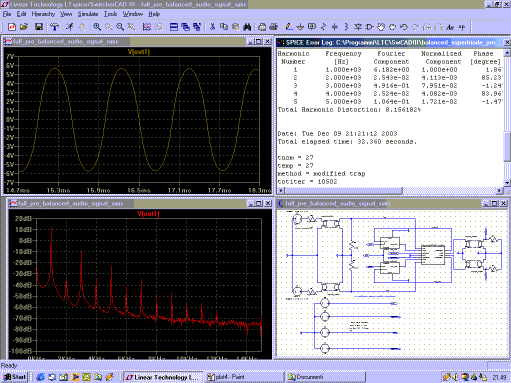Switch to 'plot4 - Paint' taskbar button
The width and height of the screenshot is (511, 383).
pos(245,377)
